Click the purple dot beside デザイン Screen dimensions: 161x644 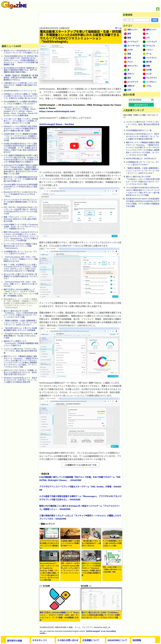(x=125, y=74)
